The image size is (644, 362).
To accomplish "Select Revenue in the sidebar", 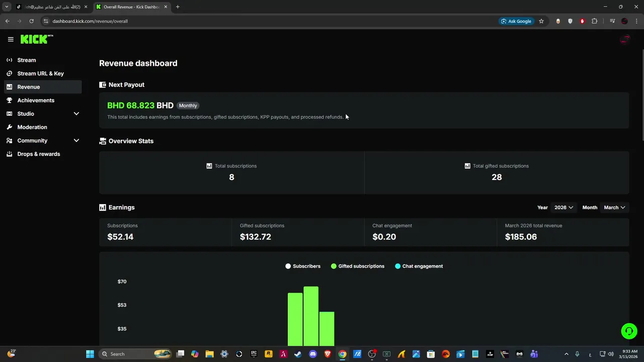I will pos(42,87).
